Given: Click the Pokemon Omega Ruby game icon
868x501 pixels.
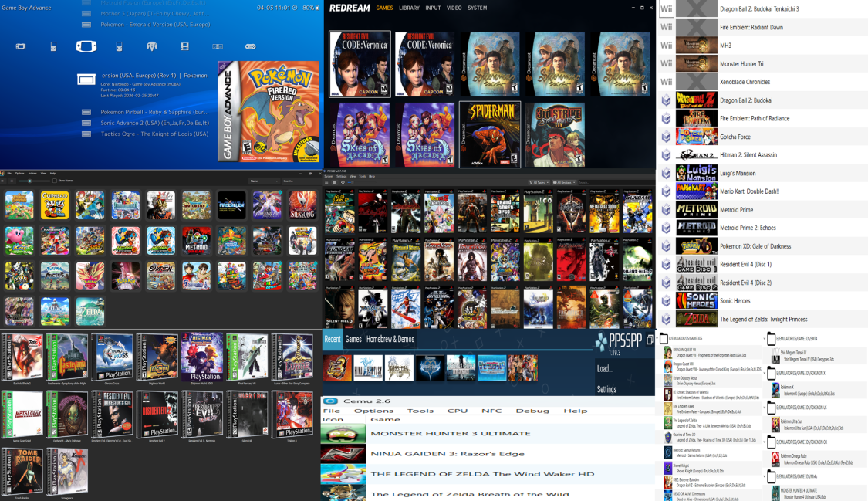Looking at the screenshot, I should [x=775, y=459].
